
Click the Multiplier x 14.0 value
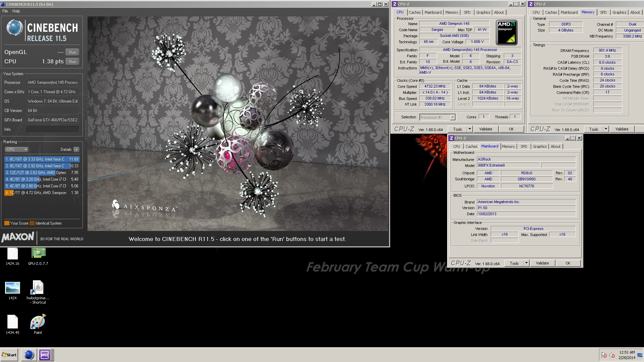(x=435, y=93)
